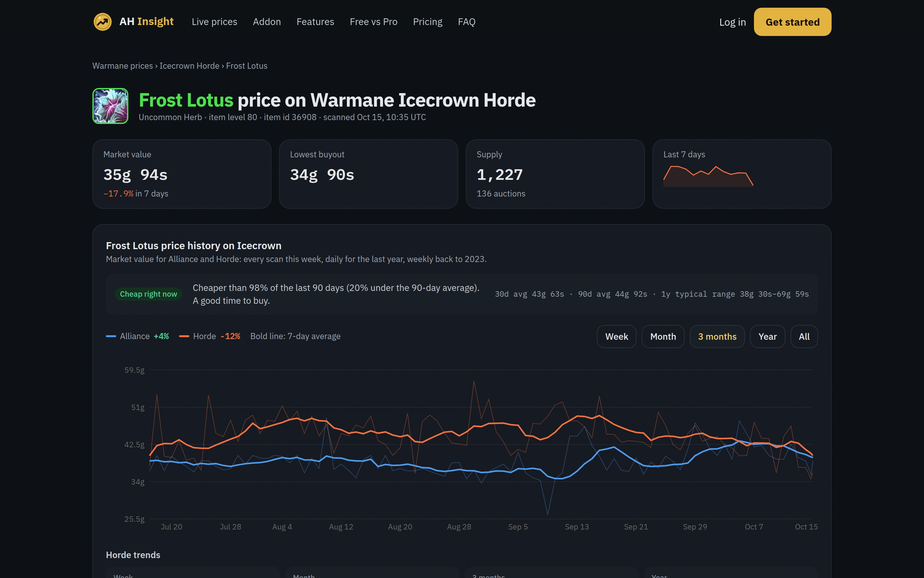
Task: Click the Bold line: 7-day average note
Action: 295,336
